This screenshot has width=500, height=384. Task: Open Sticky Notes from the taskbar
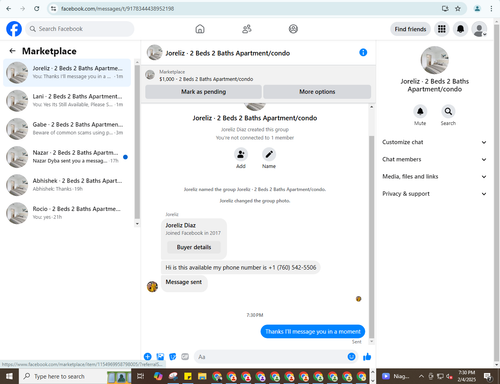tap(188, 376)
